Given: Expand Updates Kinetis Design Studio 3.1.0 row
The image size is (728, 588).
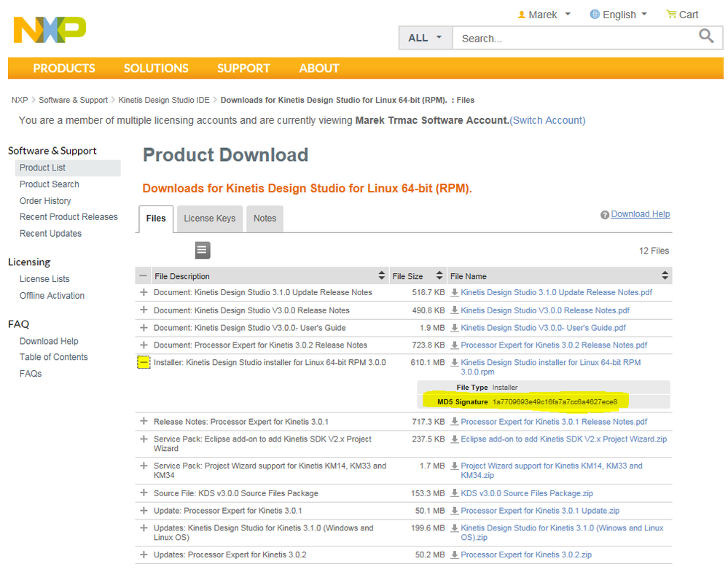Looking at the screenshot, I should tap(144, 528).
